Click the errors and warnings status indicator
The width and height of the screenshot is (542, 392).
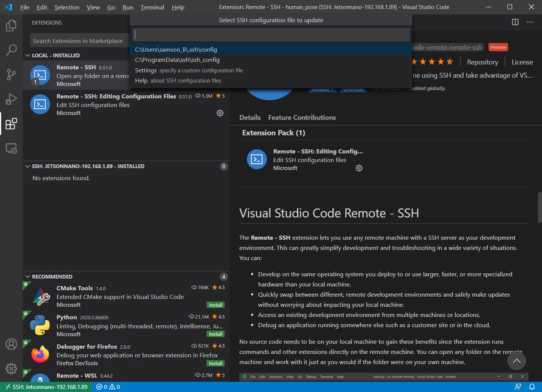(x=108, y=387)
